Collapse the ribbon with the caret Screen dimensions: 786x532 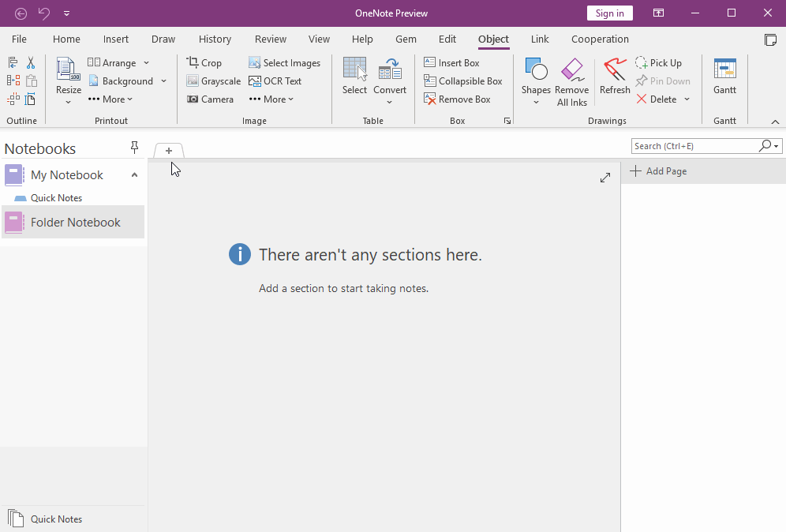point(775,122)
